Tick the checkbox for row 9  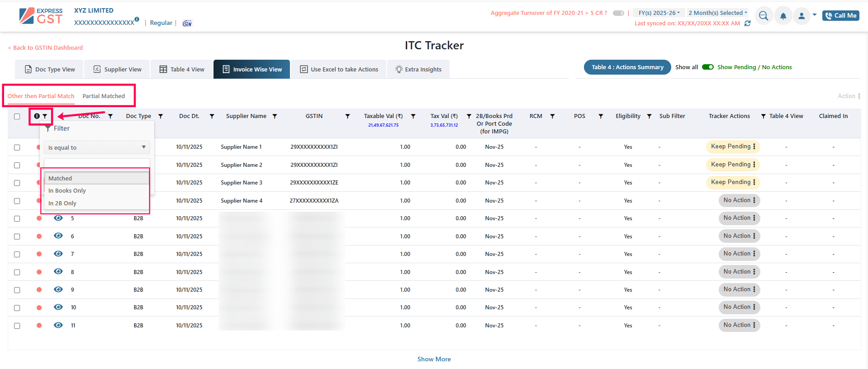pos(17,290)
